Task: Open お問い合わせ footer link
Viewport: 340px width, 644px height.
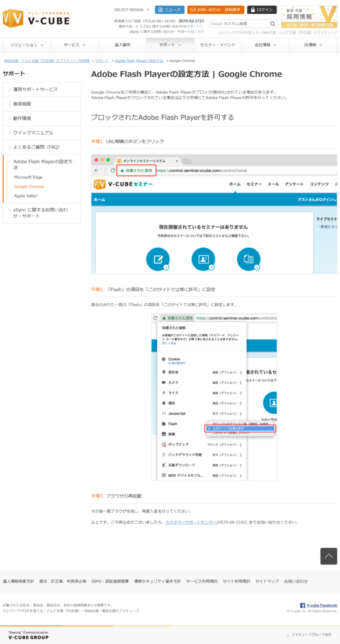Action: point(295,581)
